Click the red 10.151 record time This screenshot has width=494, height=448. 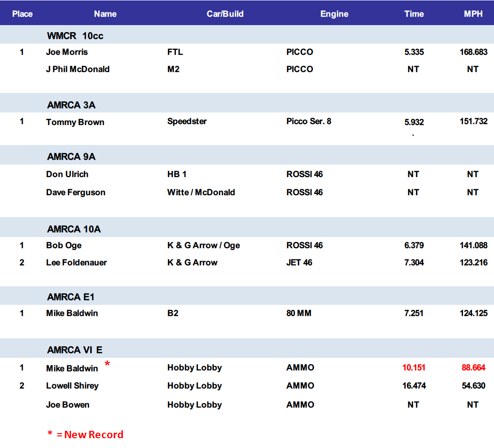[414, 368]
